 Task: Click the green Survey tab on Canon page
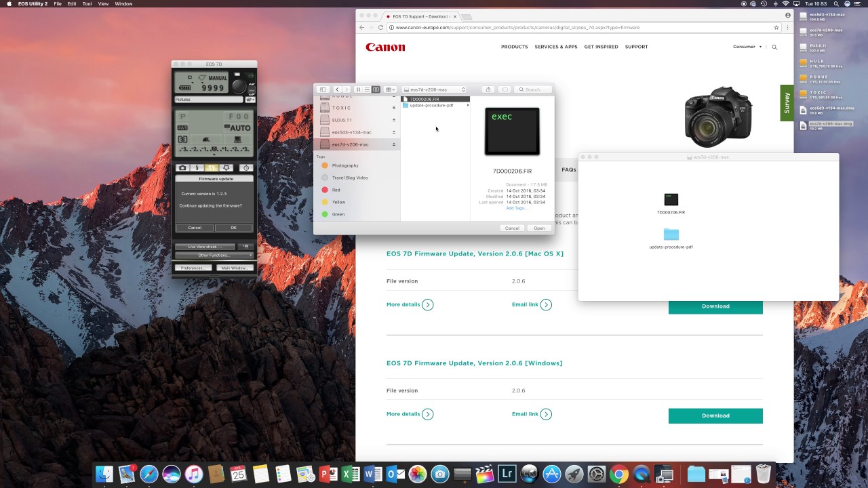[x=787, y=103]
